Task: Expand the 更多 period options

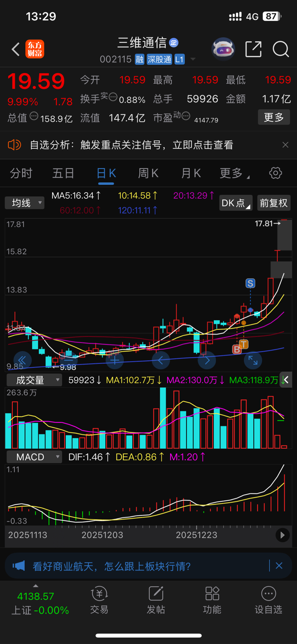Action: [x=234, y=173]
